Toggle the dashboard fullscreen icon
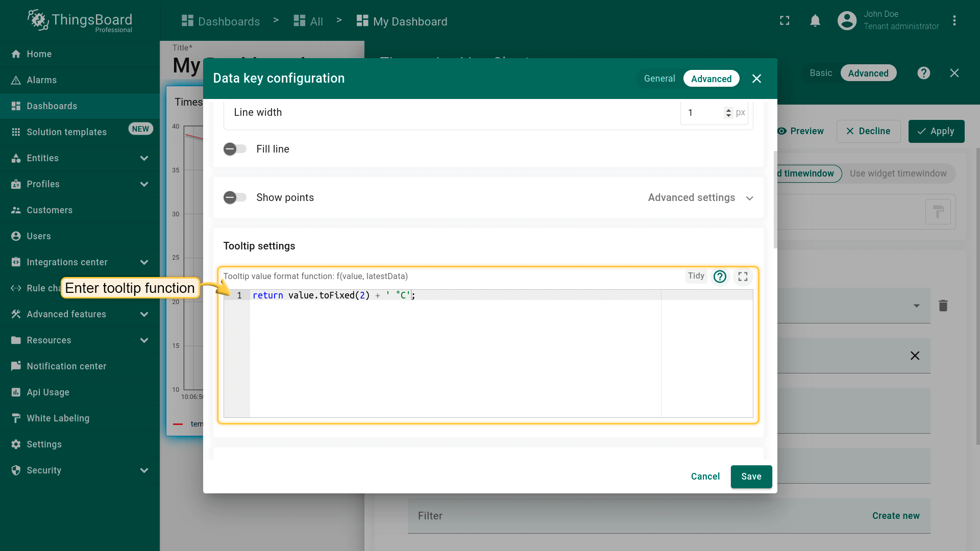The image size is (980, 551). 785,21
